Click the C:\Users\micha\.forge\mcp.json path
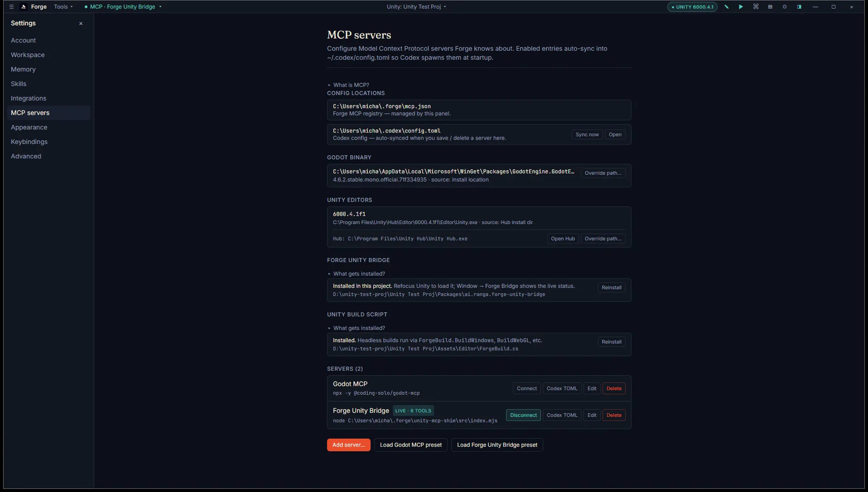Screen dimensions: 868x492 (x=382, y=106)
